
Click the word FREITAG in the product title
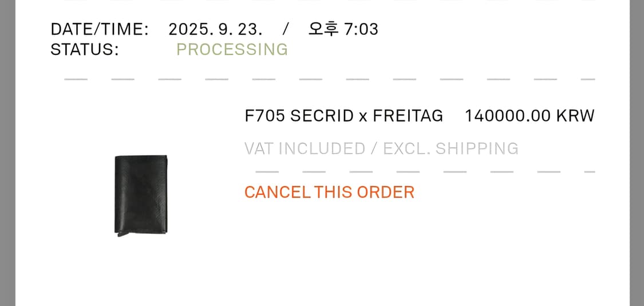coord(408,116)
